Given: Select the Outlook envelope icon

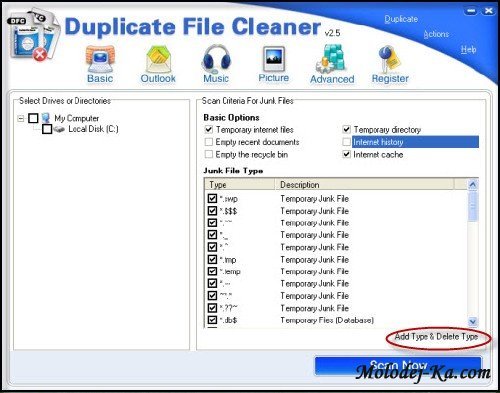Looking at the screenshot, I should 159,59.
